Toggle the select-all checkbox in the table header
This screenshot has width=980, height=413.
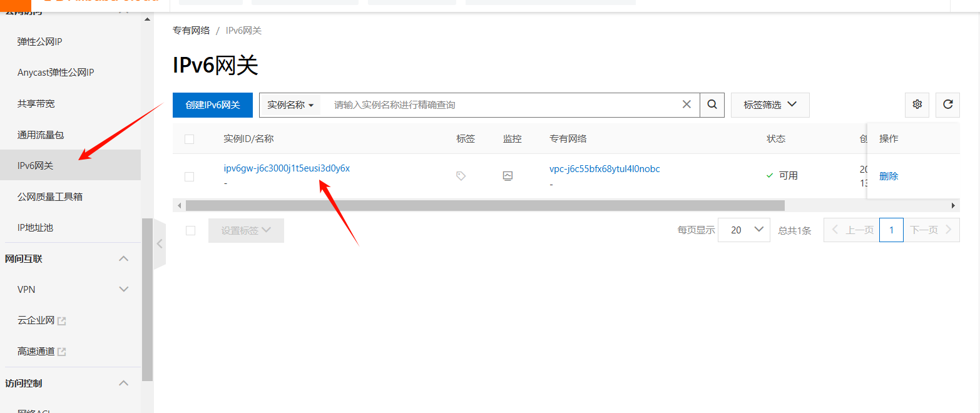pos(190,139)
